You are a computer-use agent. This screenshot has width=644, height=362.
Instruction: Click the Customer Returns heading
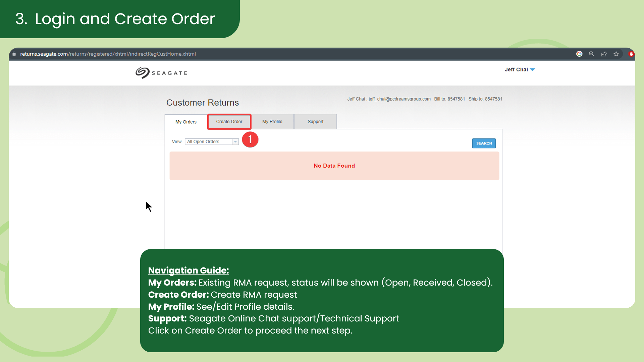click(x=203, y=103)
